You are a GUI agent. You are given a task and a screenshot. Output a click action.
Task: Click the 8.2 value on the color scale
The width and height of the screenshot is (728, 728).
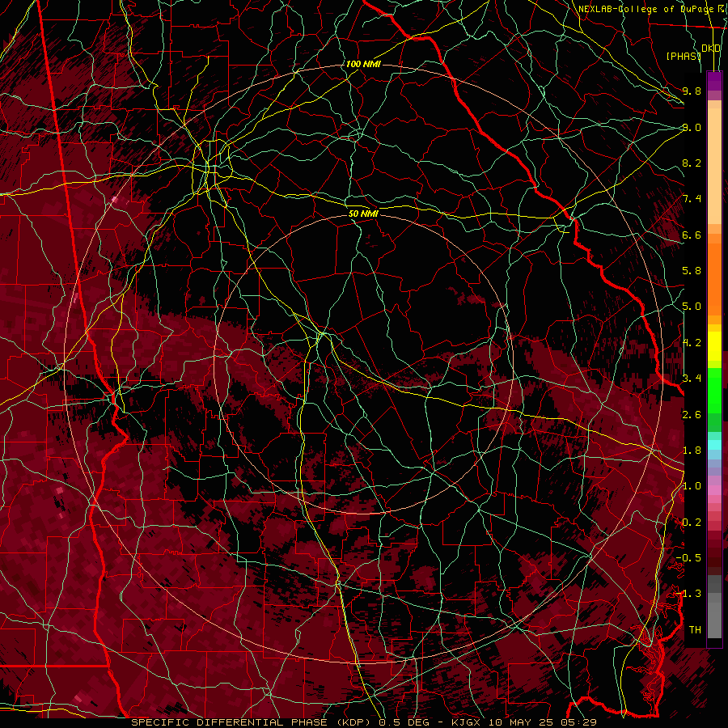pos(692,163)
